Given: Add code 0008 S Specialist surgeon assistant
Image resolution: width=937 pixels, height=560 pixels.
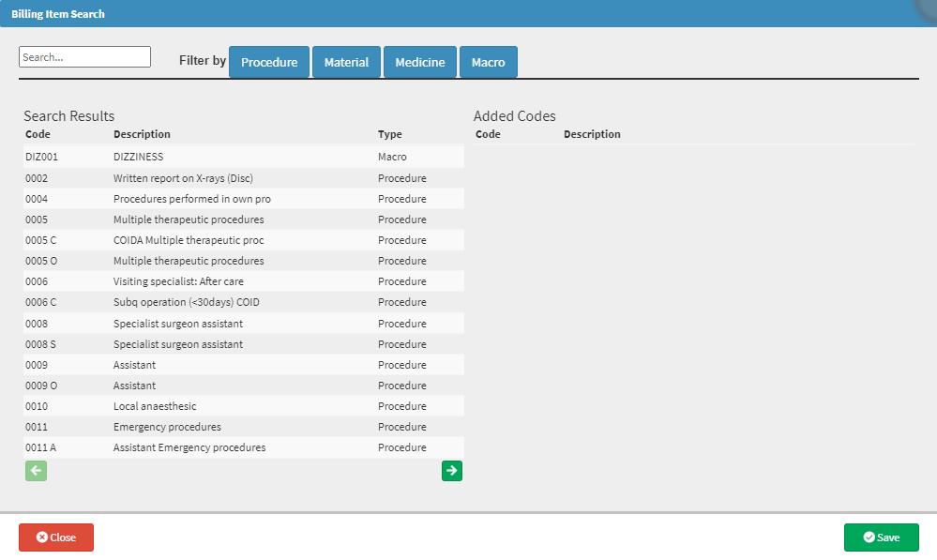Looking at the screenshot, I should click(177, 344).
